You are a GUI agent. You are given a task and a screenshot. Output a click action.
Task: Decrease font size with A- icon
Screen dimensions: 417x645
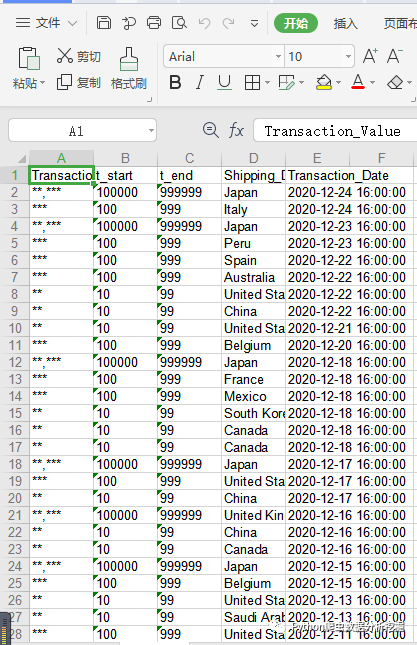tap(395, 56)
